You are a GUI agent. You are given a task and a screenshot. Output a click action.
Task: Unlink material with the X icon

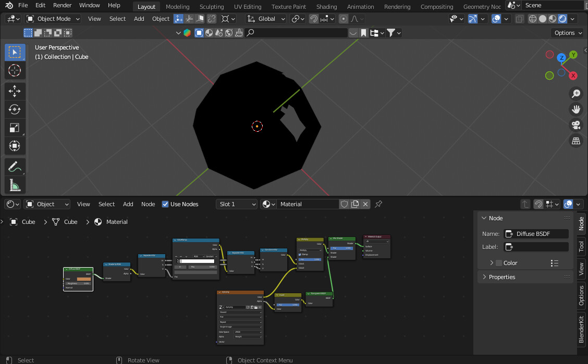(x=365, y=204)
